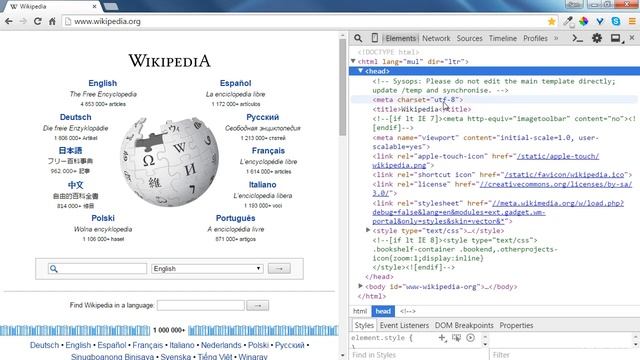
Task: Click the browser back arrow
Action: 9,21
